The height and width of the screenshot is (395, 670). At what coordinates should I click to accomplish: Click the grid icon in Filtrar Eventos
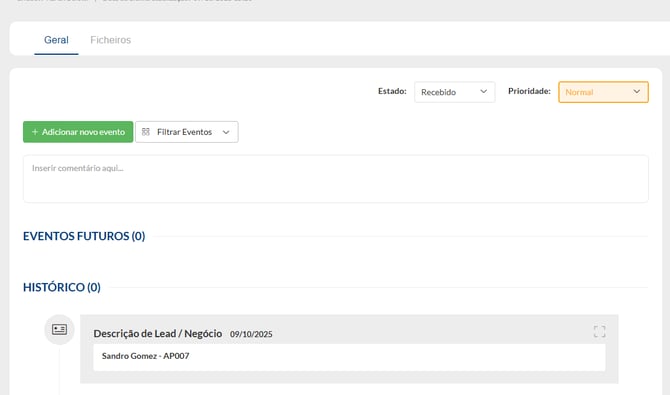click(x=146, y=132)
